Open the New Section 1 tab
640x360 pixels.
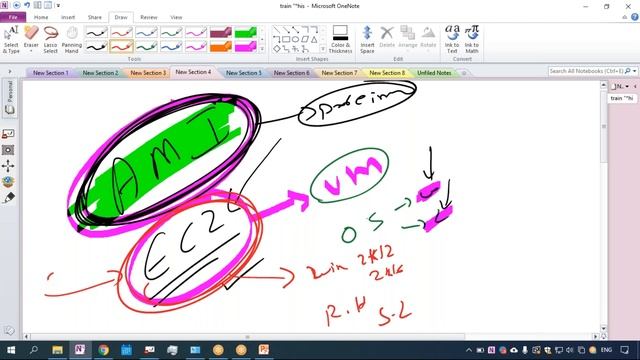click(51, 73)
